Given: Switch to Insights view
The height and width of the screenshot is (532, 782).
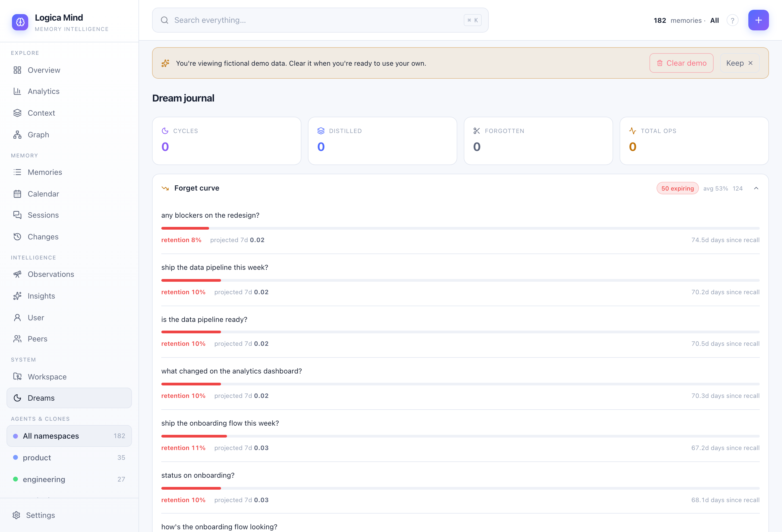Looking at the screenshot, I should tap(69, 296).
